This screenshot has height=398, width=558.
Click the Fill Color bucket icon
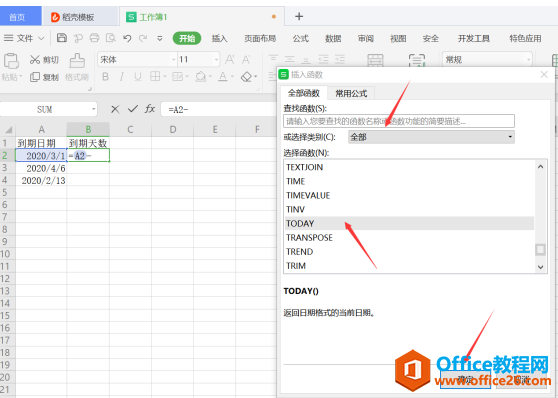point(201,76)
